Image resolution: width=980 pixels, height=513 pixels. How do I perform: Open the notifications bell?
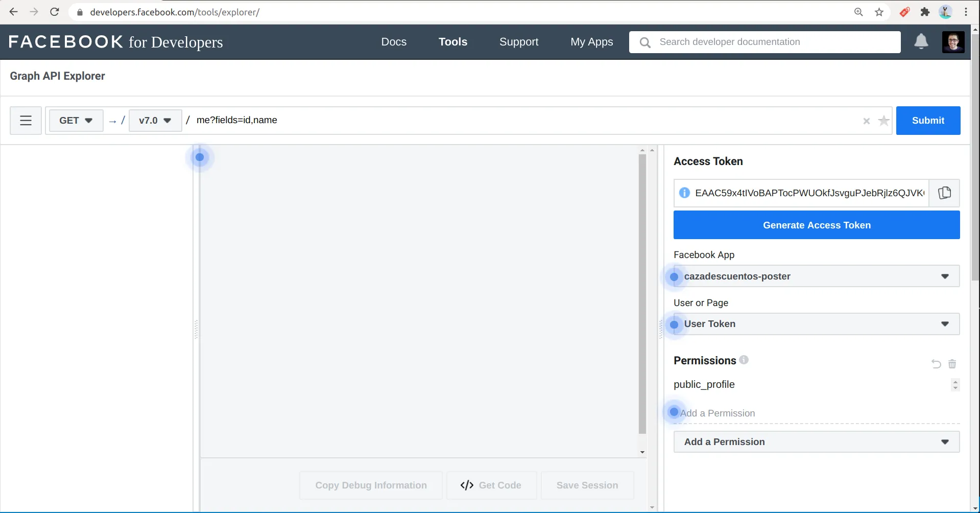point(921,41)
